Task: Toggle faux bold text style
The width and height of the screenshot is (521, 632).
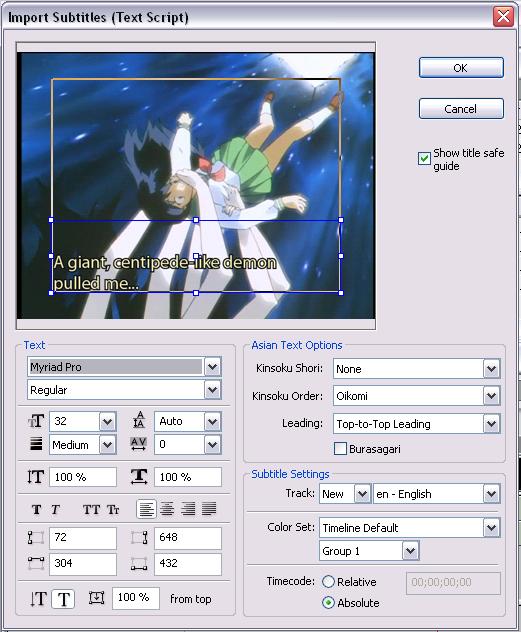Action: (x=36, y=510)
